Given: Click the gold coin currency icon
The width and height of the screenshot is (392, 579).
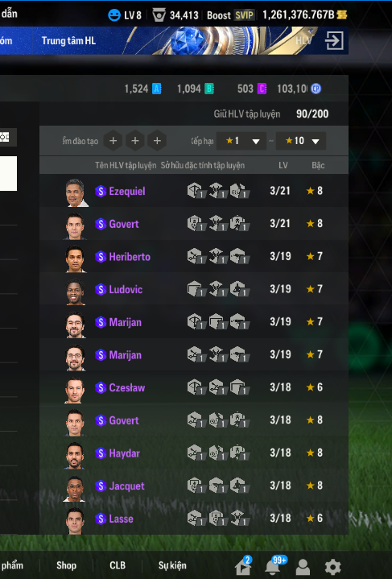Looking at the screenshot, I should tap(342, 14).
